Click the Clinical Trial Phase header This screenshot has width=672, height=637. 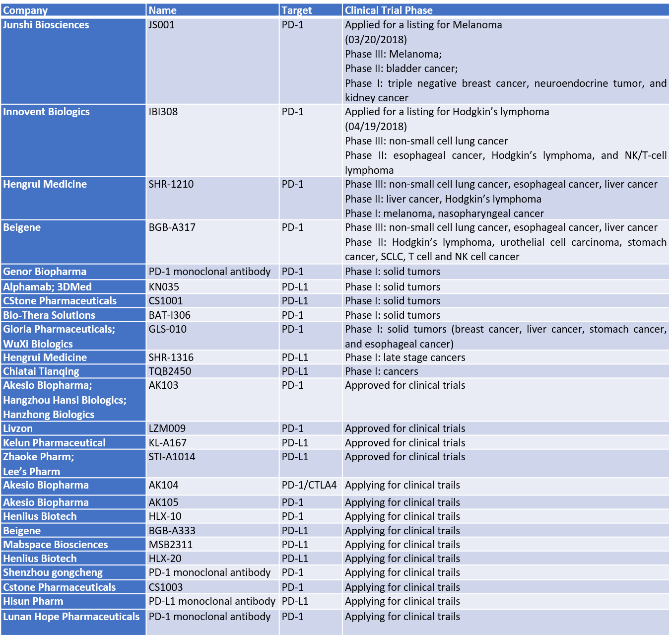pos(506,10)
